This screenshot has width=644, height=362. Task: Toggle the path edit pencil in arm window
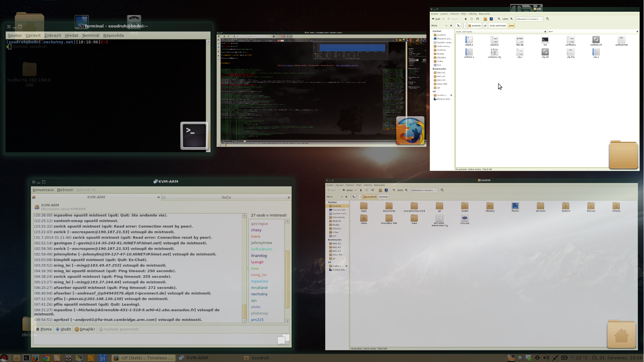[458, 25]
